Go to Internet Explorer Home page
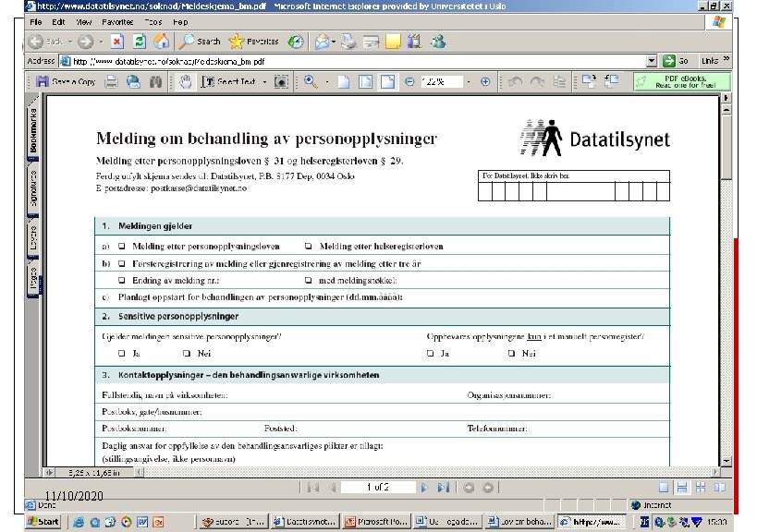The height and width of the screenshot is (532, 757). (162, 42)
